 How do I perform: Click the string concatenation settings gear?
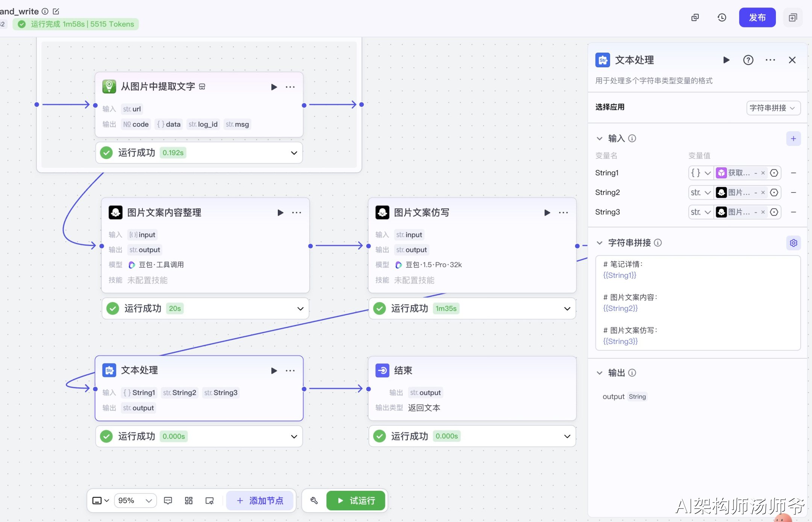click(793, 243)
